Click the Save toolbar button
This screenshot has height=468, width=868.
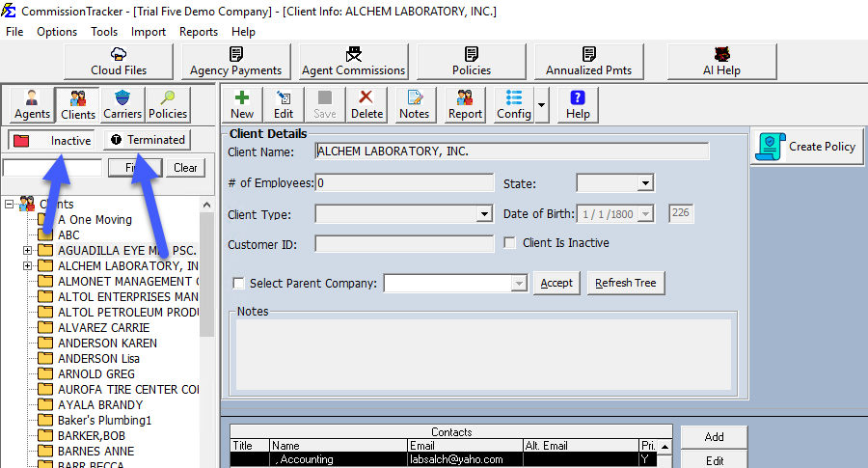click(325, 104)
